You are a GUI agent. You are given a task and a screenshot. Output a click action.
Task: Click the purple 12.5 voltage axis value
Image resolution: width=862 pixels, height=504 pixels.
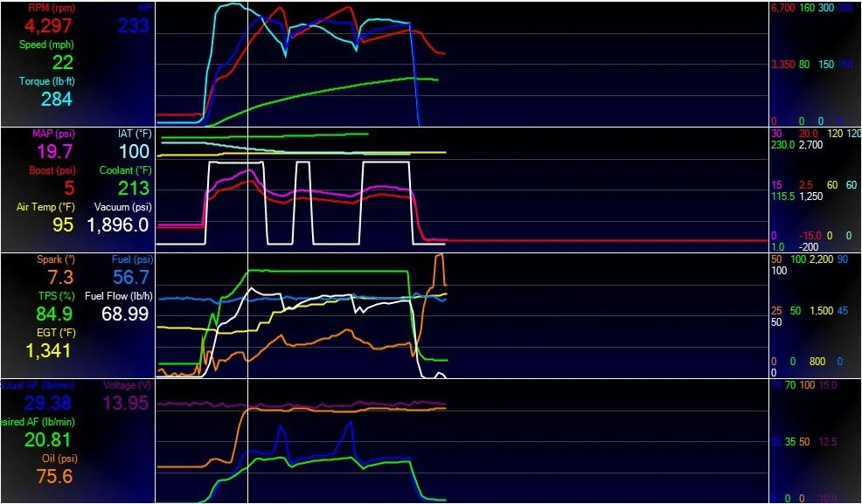point(828,441)
